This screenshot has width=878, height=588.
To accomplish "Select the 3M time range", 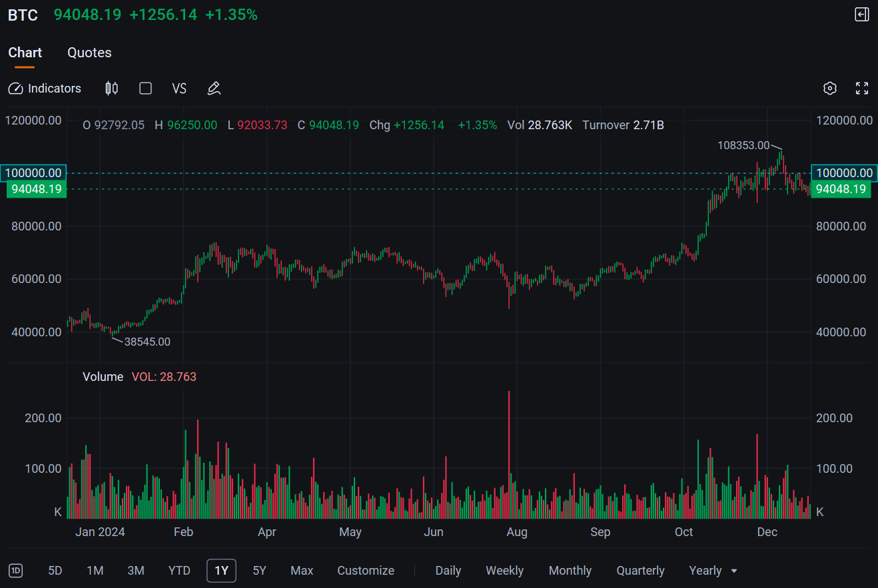I will [136, 571].
